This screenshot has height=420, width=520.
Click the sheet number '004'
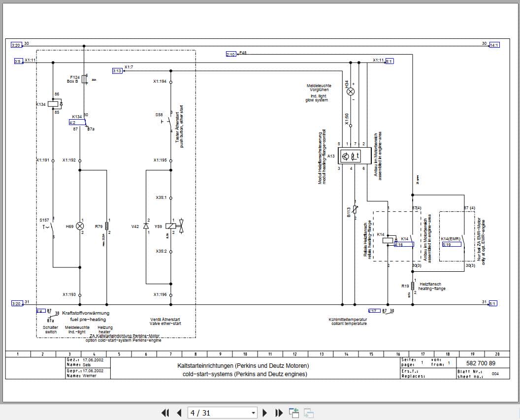point(495,374)
